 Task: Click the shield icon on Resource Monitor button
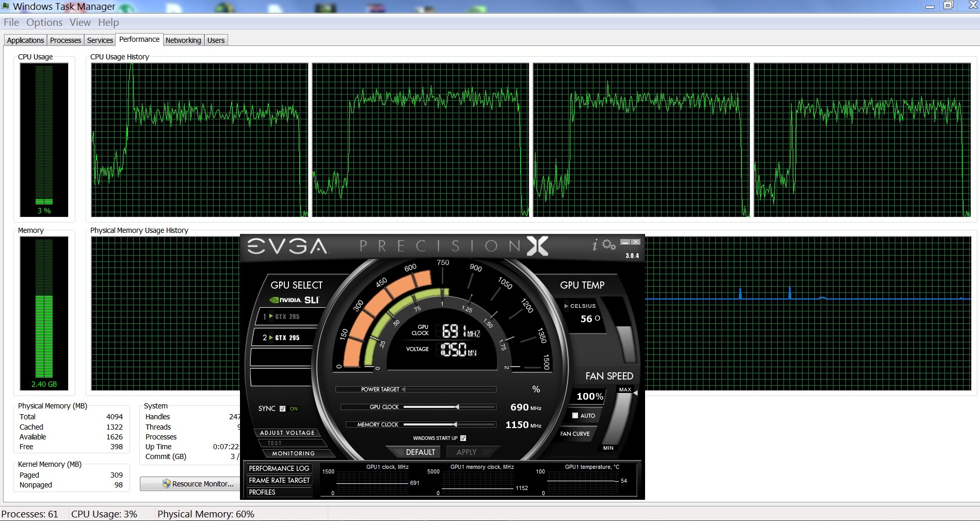coord(166,484)
